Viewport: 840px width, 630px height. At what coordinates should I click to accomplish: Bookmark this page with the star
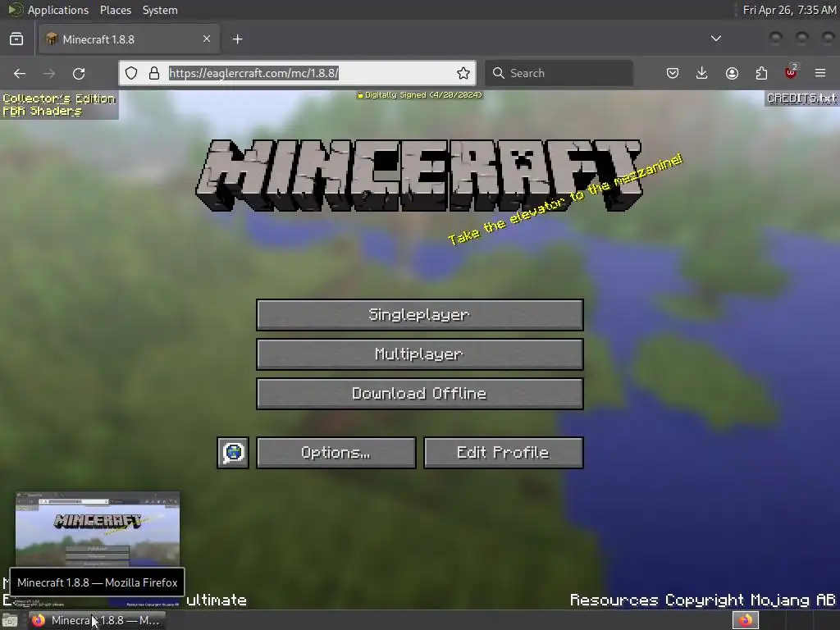(x=463, y=73)
